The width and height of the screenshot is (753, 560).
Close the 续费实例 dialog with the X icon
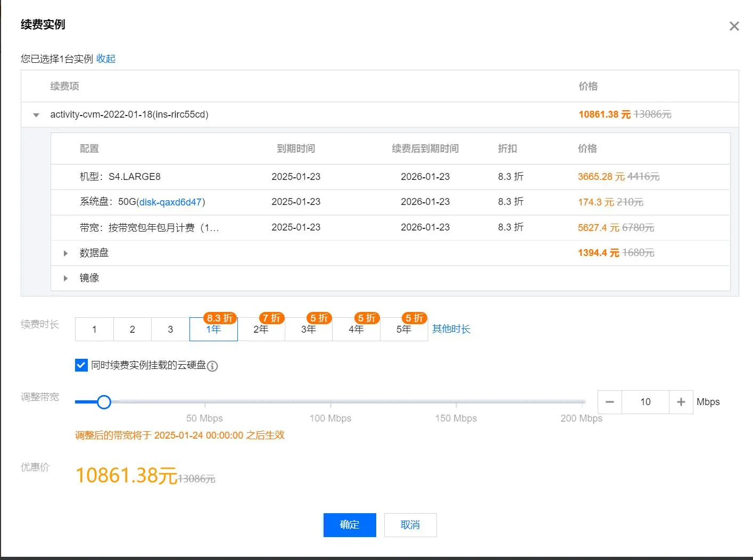pyautogui.click(x=734, y=26)
